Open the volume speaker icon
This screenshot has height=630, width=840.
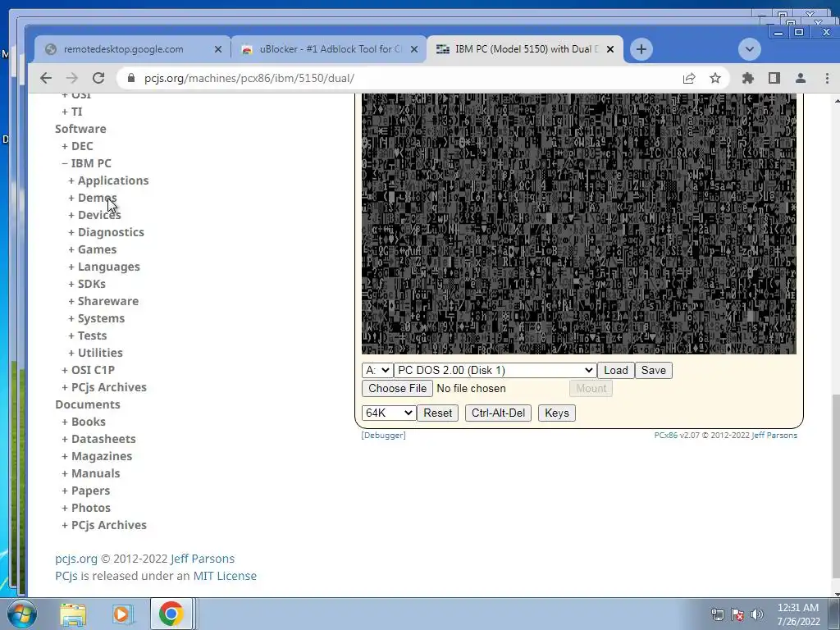[757, 614]
